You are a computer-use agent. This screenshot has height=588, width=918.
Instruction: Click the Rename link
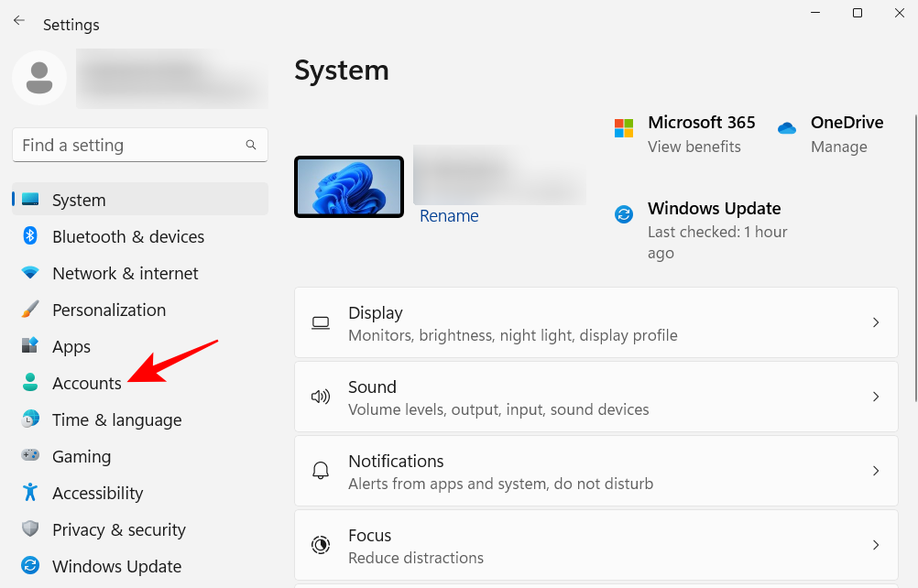449,215
